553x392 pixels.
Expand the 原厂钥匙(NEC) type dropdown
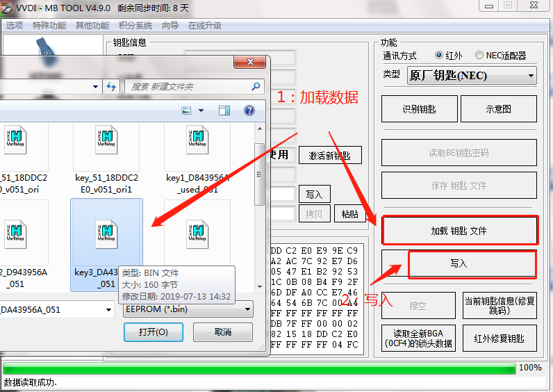click(x=531, y=76)
